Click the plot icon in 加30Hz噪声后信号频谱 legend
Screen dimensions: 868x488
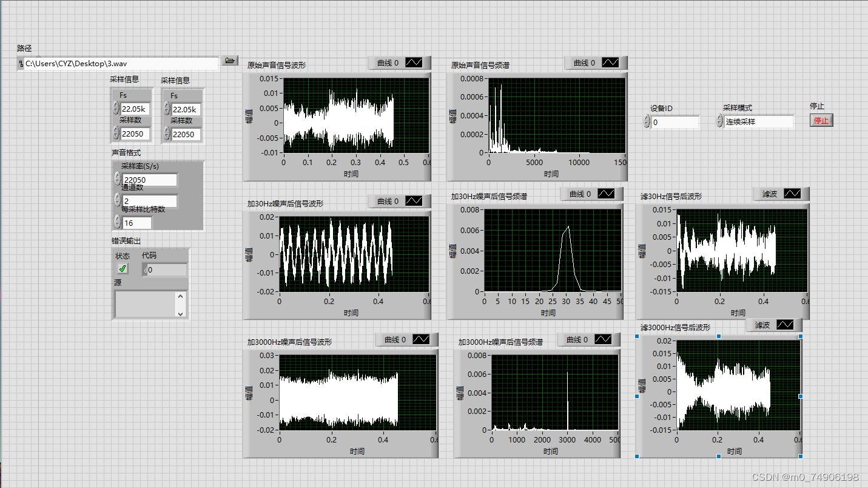click(x=606, y=194)
